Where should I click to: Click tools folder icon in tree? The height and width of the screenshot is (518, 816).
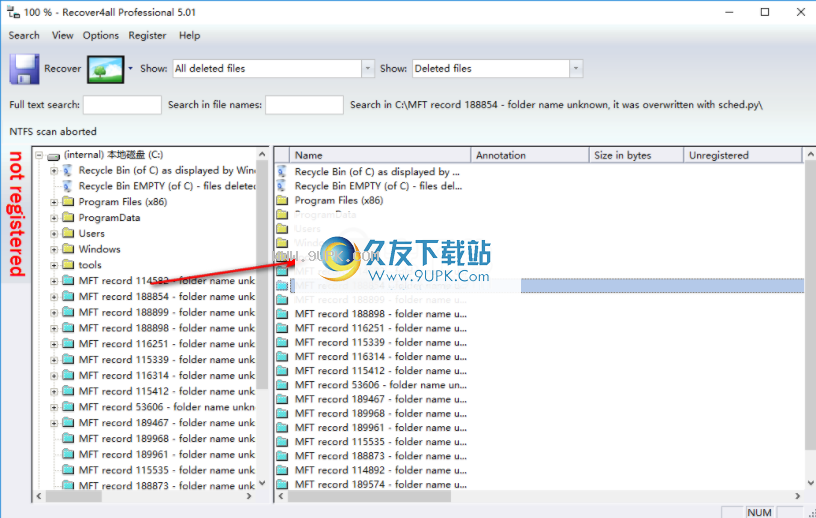tap(68, 264)
